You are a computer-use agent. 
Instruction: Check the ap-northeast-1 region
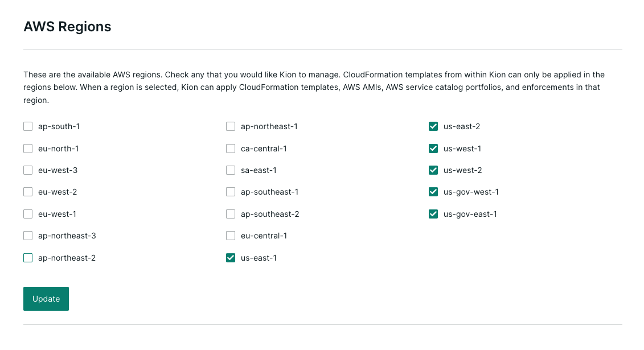[x=231, y=126]
